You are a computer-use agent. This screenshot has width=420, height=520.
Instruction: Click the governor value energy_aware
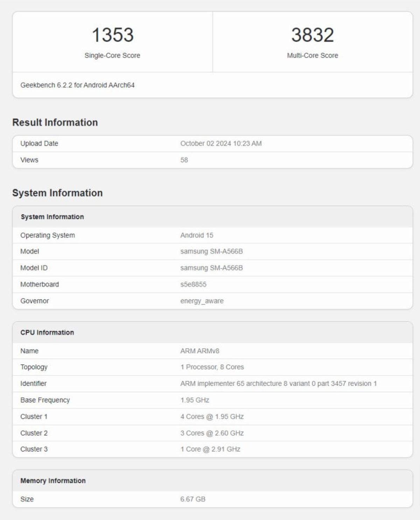202,301
